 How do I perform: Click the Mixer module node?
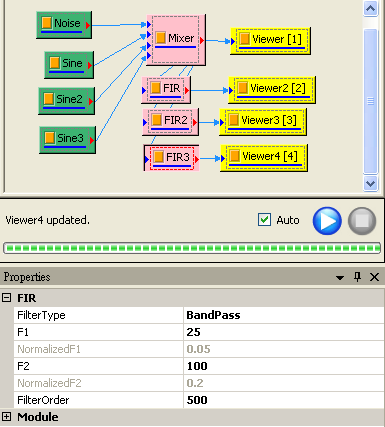click(x=176, y=40)
